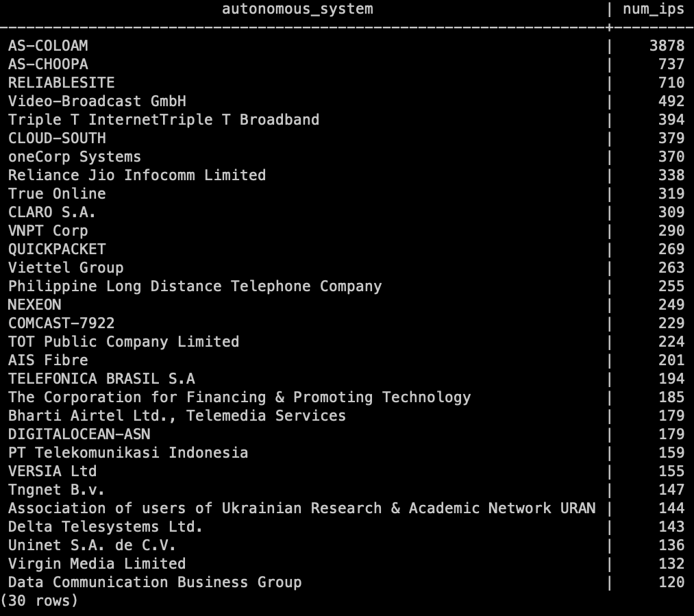694x616 pixels.
Task: Select the value 319
Action: click(671, 194)
